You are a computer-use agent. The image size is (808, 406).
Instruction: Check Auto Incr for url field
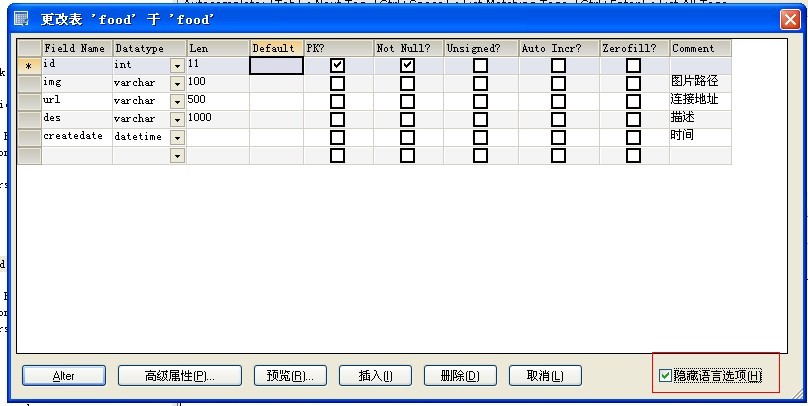559,102
